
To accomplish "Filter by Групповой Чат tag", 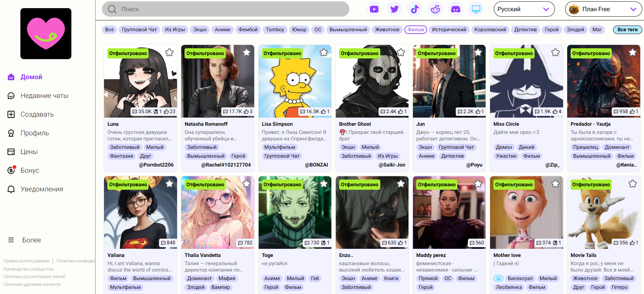I will (139, 30).
